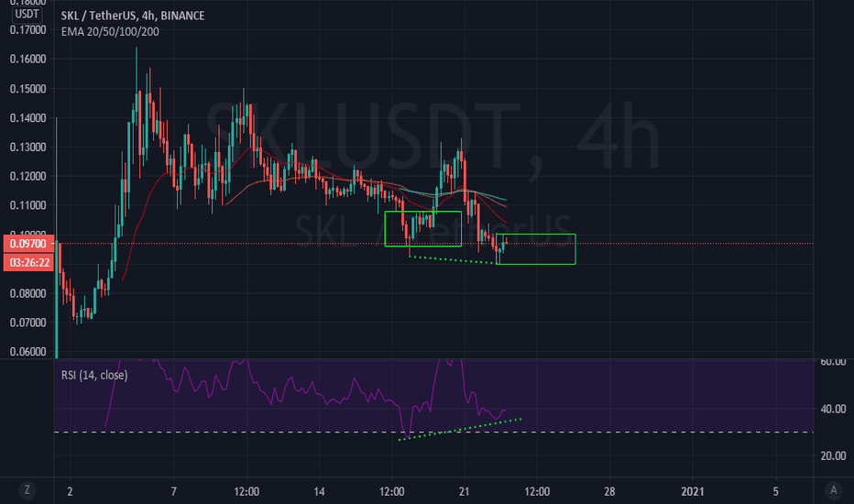Viewport: 854px width, 504px height.
Task: Click the Z timezone button
Action: pyautogui.click(x=27, y=490)
